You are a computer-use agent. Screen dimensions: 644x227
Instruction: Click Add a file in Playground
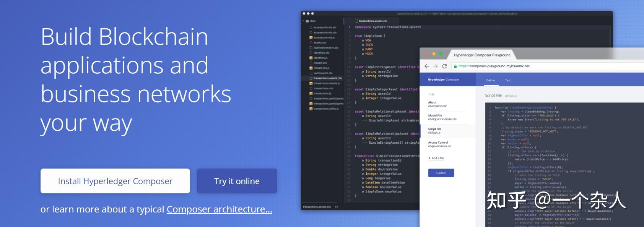[x=436, y=158]
